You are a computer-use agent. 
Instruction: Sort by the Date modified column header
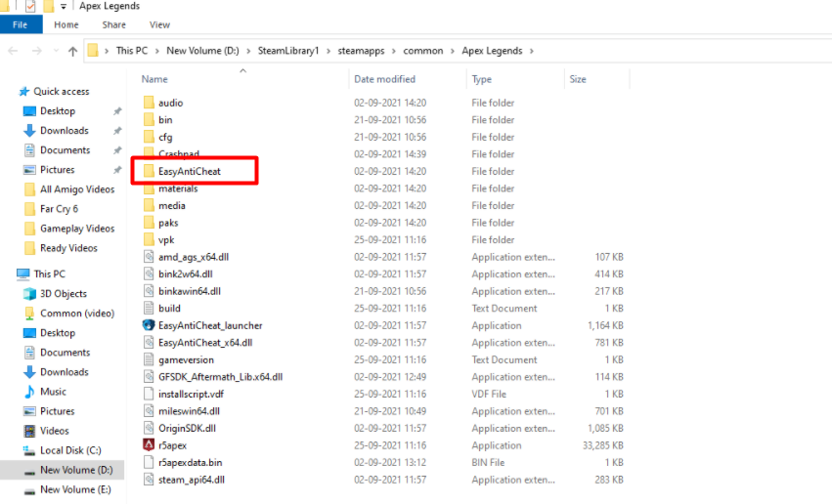384,79
